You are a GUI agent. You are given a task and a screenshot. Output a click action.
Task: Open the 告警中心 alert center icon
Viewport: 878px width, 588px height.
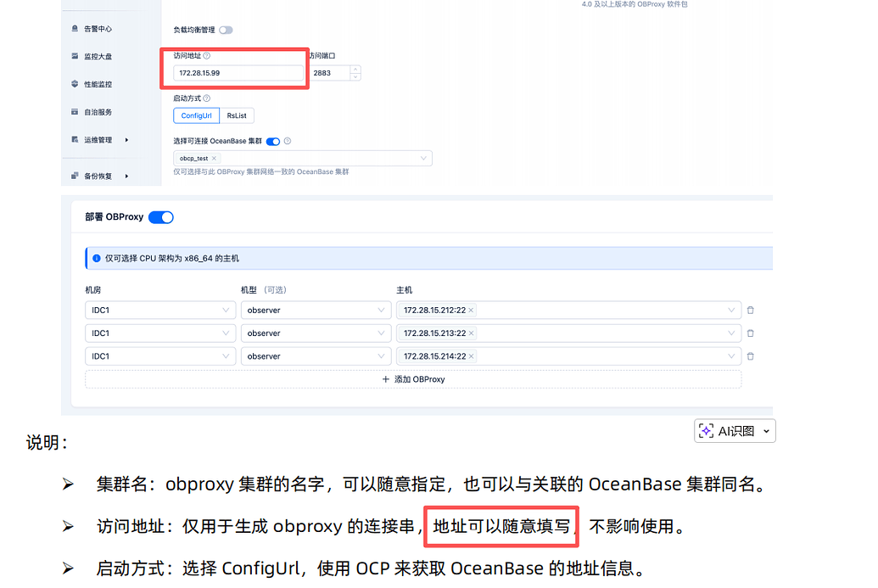pyautogui.click(x=75, y=28)
